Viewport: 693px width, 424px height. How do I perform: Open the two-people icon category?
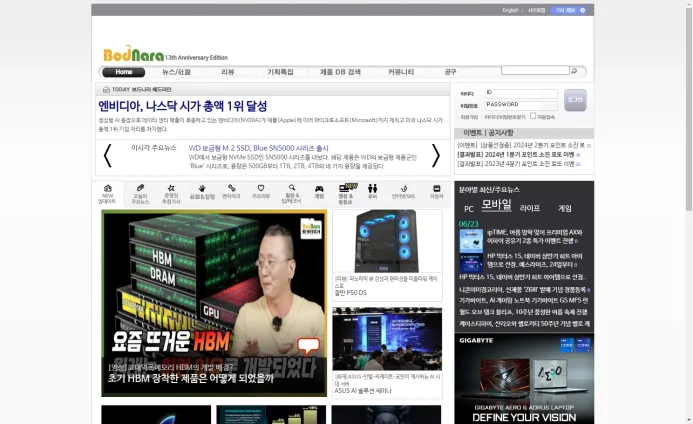pos(373,191)
